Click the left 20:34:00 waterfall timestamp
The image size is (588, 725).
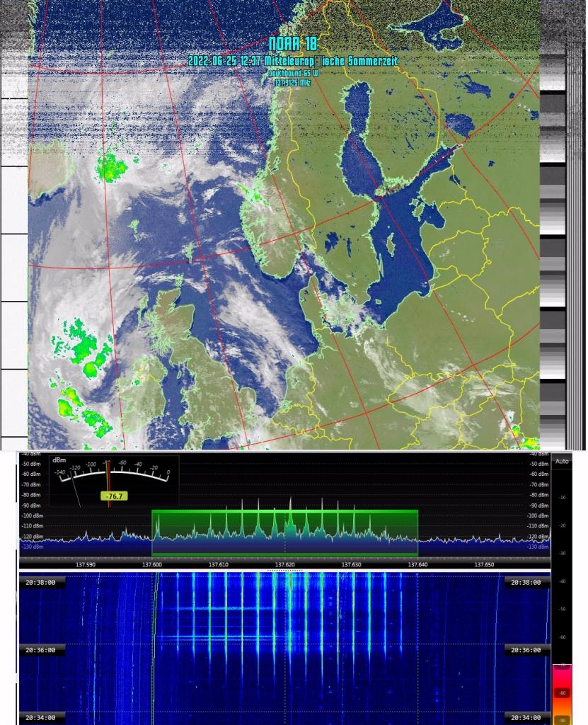(40, 718)
